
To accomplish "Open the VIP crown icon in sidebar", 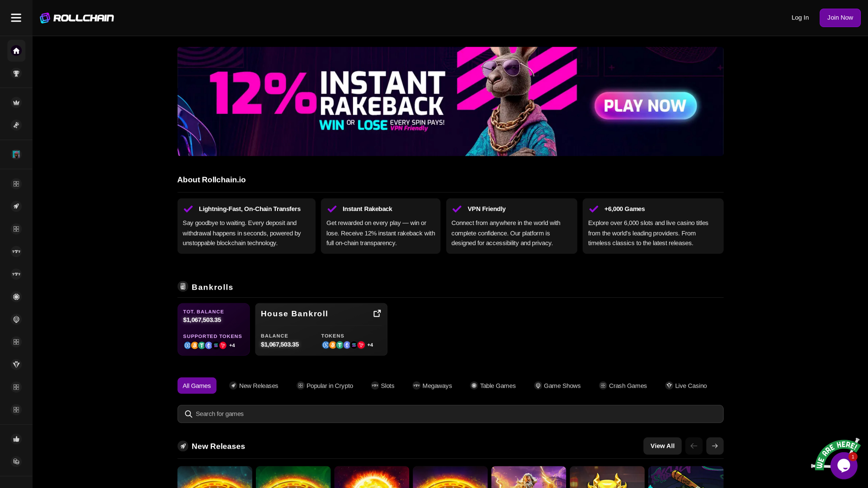I will (x=16, y=103).
